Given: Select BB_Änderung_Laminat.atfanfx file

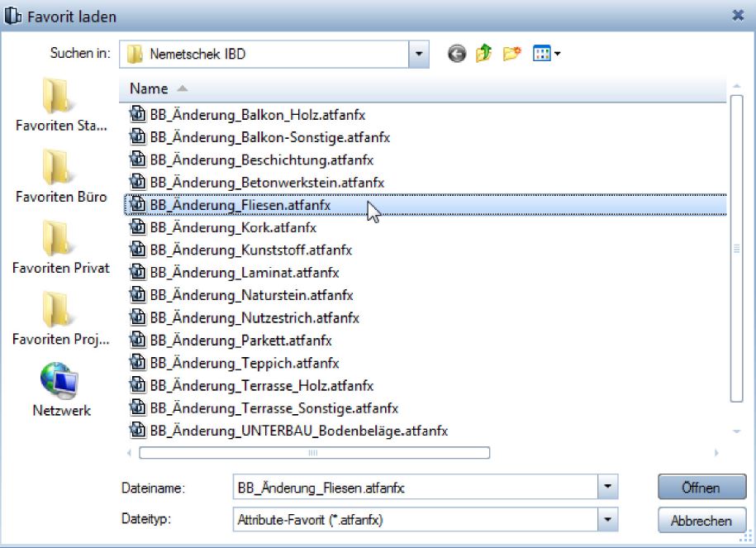Looking at the screenshot, I should click(x=244, y=273).
